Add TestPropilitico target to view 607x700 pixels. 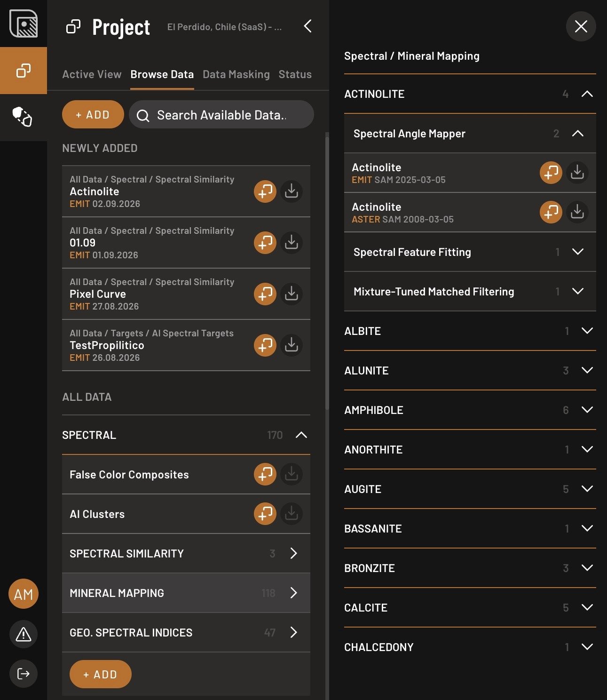click(x=265, y=345)
